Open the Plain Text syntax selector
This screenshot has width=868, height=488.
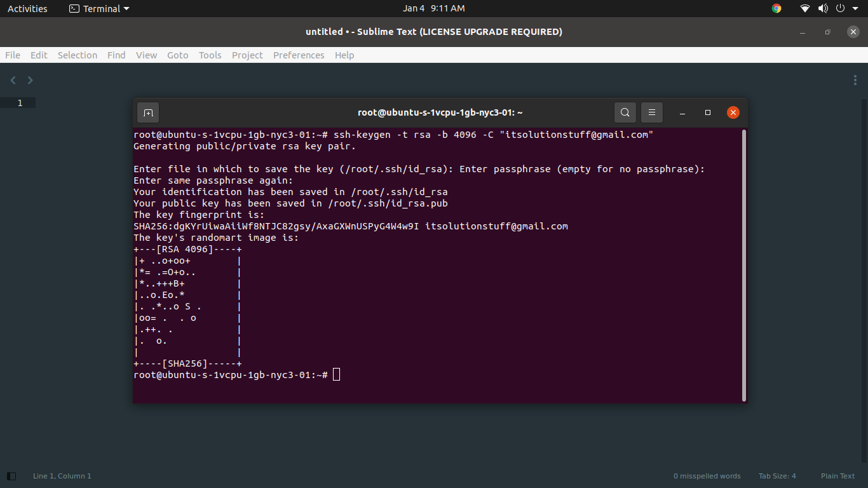point(837,475)
